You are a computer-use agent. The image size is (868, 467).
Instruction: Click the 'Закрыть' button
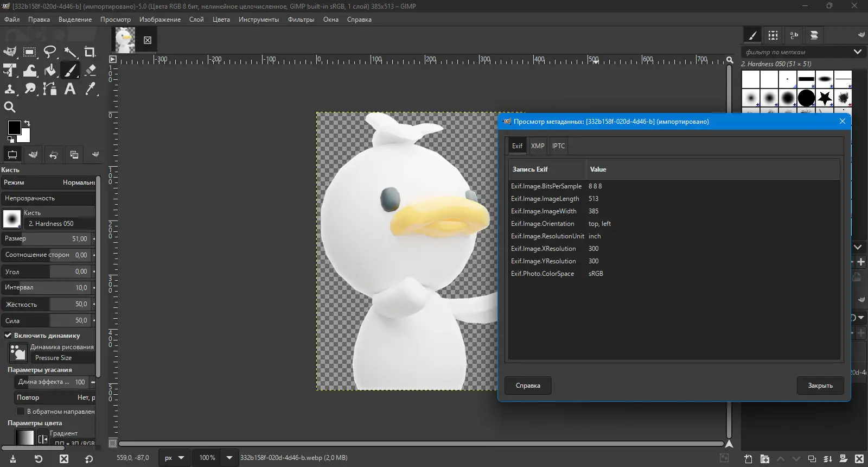pyautogui.click(x=820, y=386)
